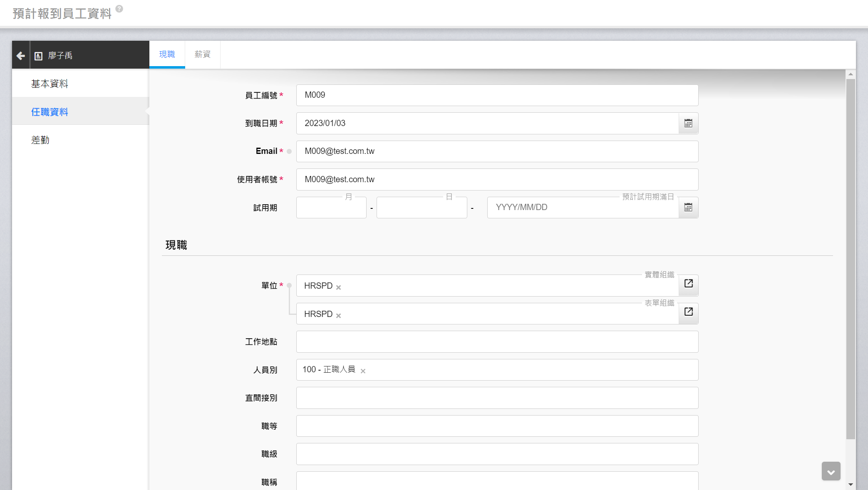Click the back arrow icon

pos(20,55)
